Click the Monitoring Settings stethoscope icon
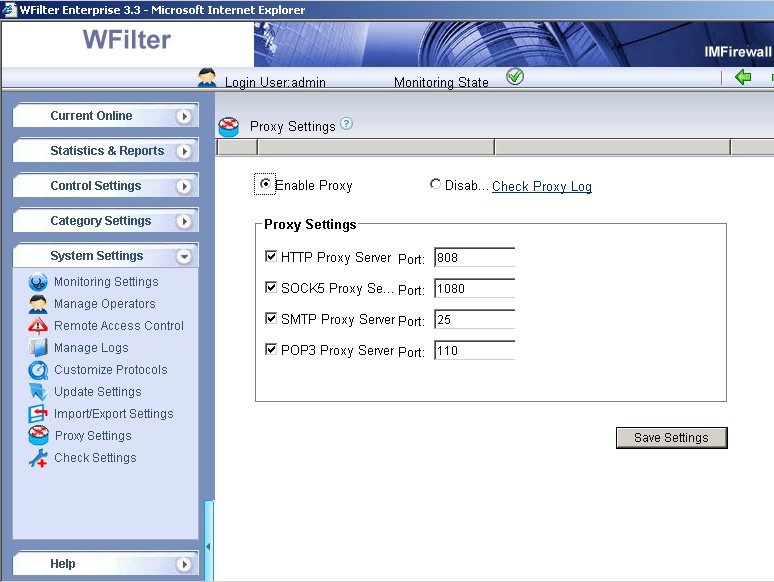Image resolution: width=774 pixels, height=582 pixels. 38,282
